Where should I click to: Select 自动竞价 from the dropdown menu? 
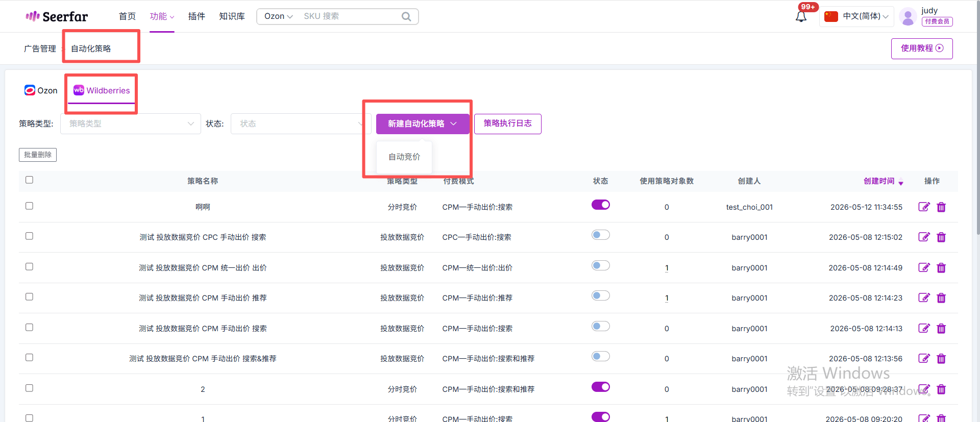[x=404, y=157]
